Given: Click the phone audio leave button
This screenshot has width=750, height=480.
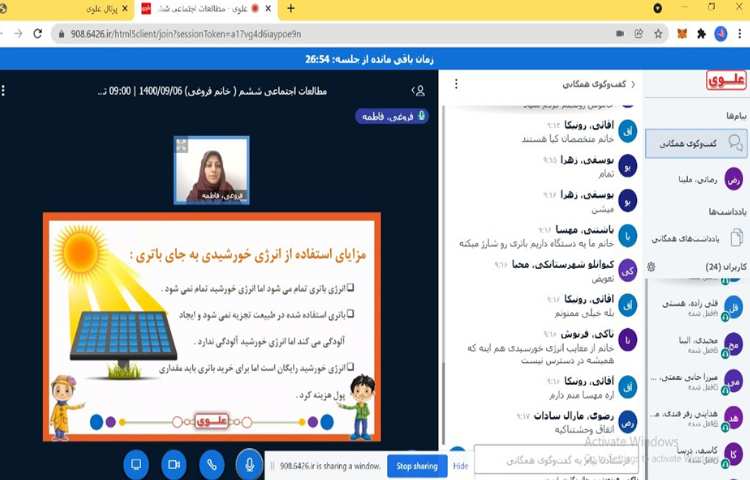Looking at the screenshot, I should tap(212, 464).
